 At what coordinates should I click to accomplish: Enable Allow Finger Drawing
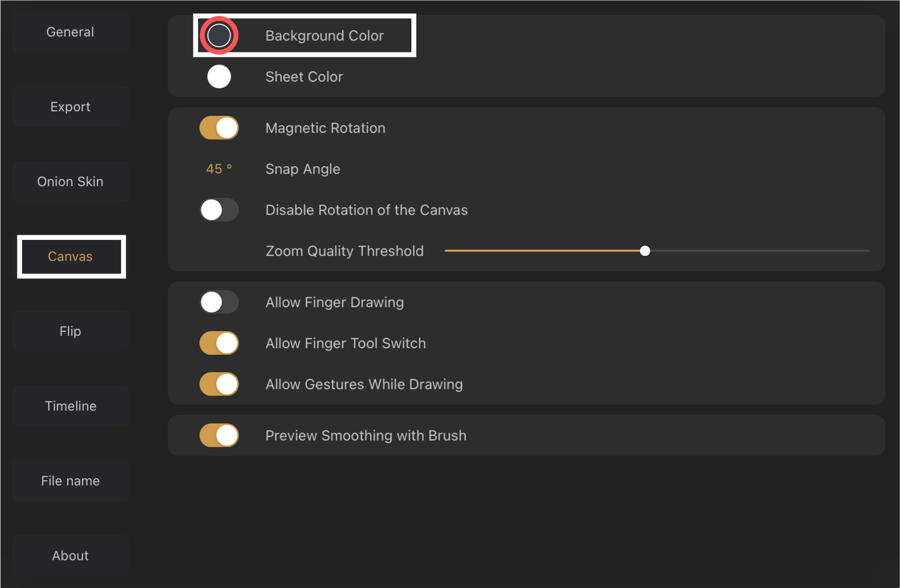point(219,302)
